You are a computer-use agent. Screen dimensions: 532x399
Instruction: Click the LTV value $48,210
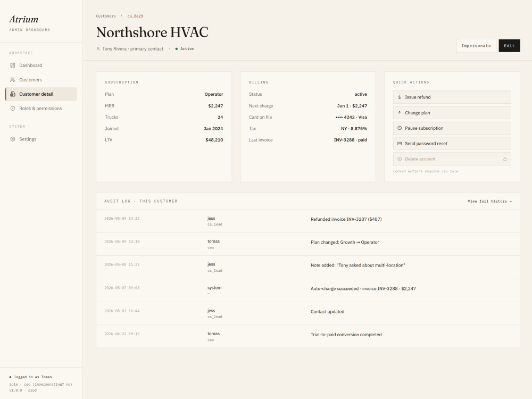pyautogui.click(x=214, y=140)
